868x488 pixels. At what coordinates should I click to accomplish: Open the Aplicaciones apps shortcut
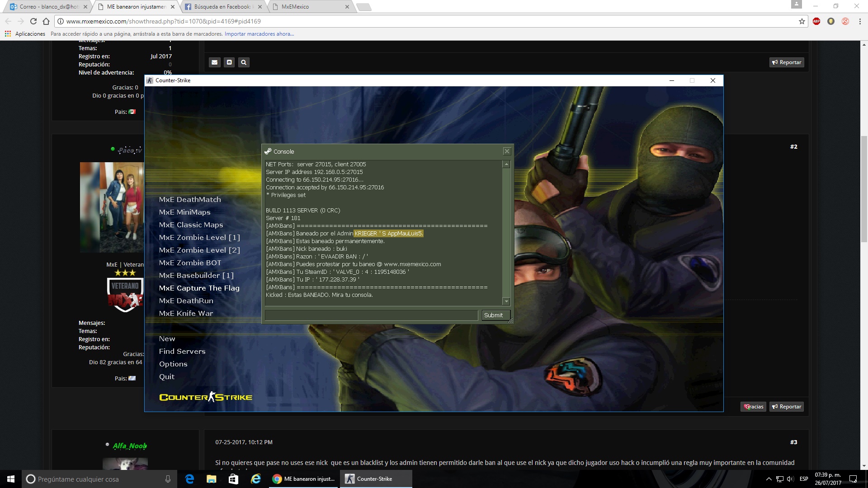coord(25,34)
